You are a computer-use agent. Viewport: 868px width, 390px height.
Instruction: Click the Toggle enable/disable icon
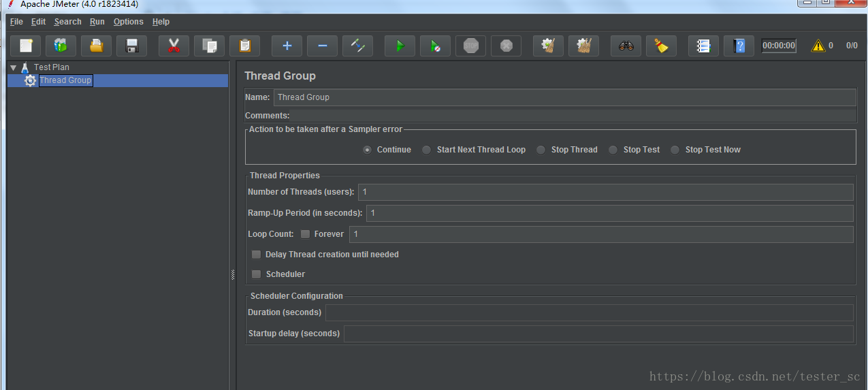click(358, 46)
